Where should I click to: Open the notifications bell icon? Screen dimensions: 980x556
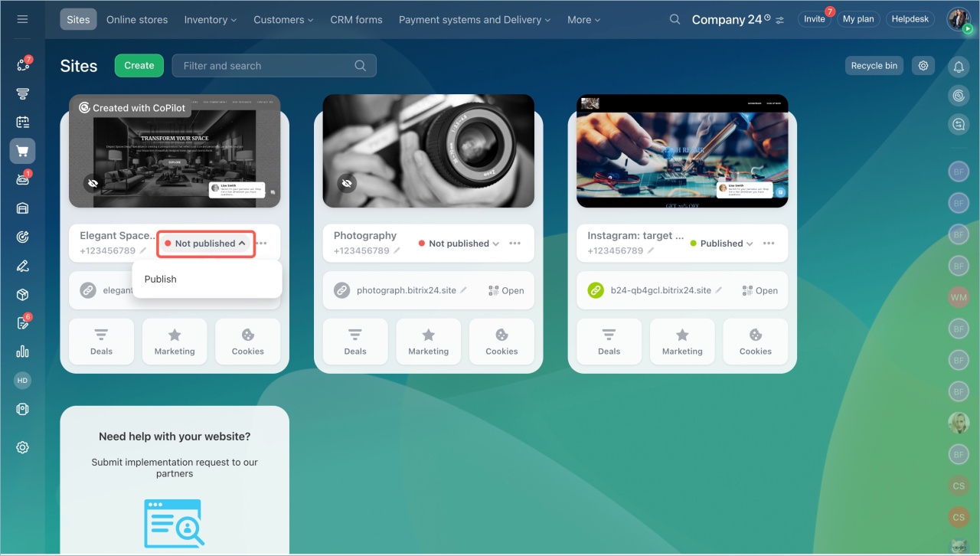point(959,67)
